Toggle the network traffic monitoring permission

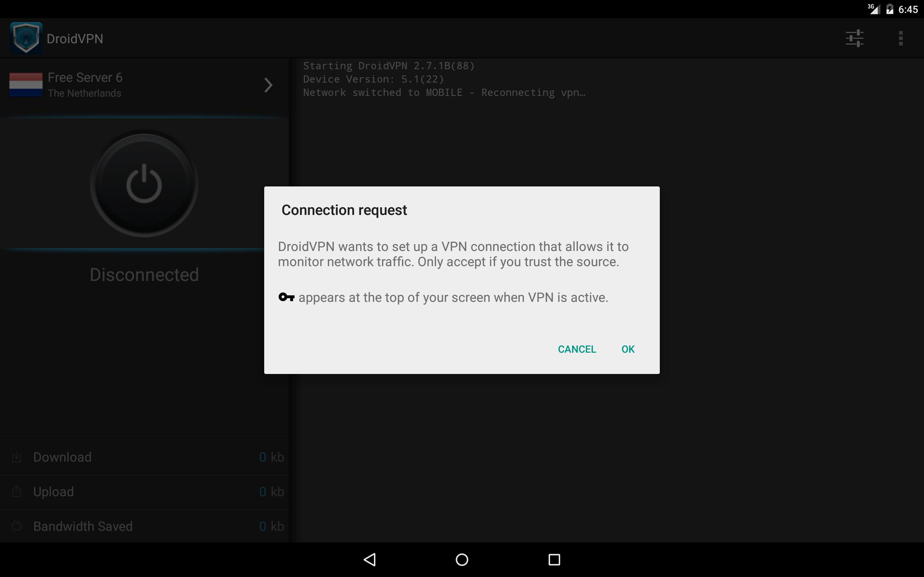628,348
